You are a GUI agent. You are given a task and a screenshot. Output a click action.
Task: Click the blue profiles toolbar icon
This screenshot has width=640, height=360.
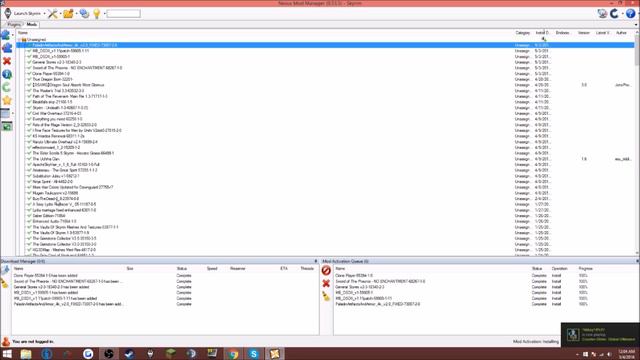84,13
